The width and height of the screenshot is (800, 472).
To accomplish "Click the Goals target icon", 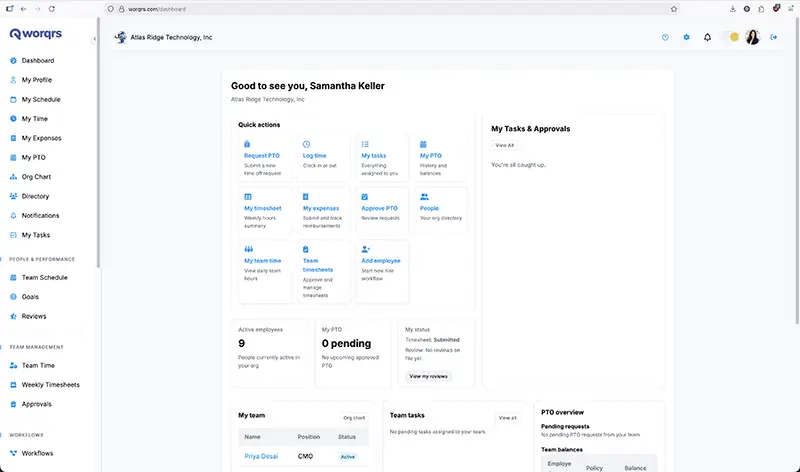I will pyautogui.click(x=13, y=297).
